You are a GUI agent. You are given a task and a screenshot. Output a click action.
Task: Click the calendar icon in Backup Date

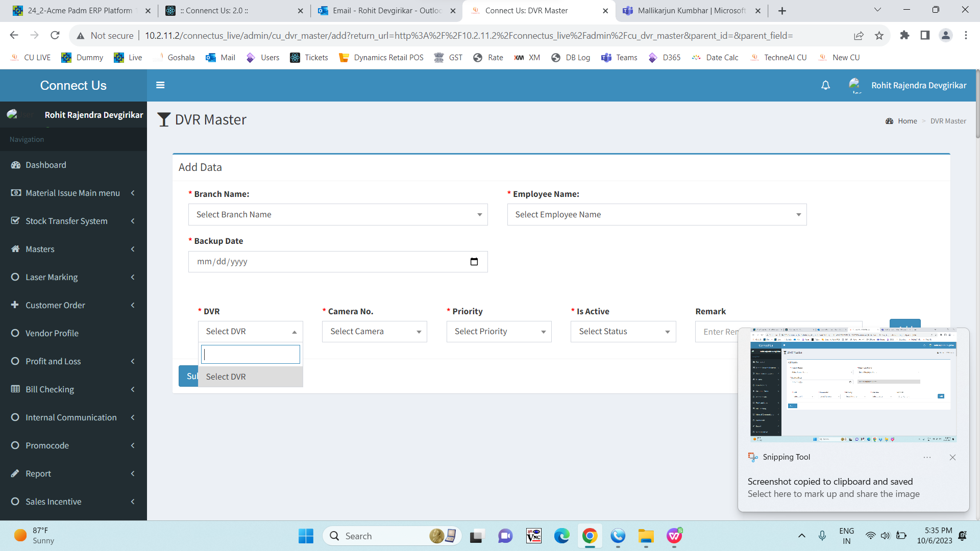click(x=474, y=262)
